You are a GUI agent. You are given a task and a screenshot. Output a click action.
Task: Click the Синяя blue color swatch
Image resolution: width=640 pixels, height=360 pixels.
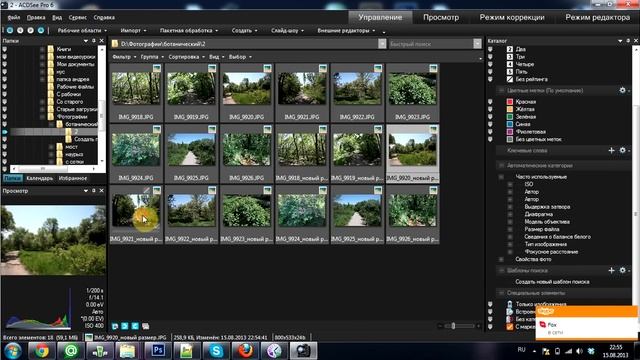[510, 124]
